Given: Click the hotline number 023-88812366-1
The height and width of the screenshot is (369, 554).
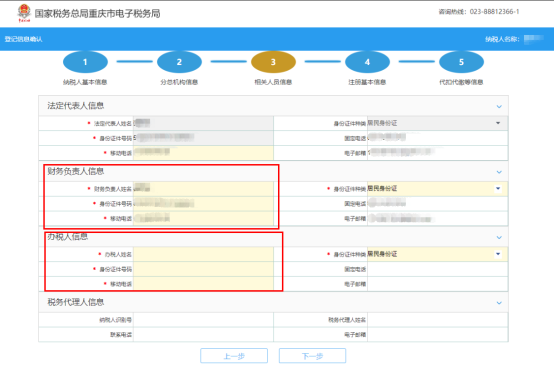Looking at the screenshot, I should [494, 12].
